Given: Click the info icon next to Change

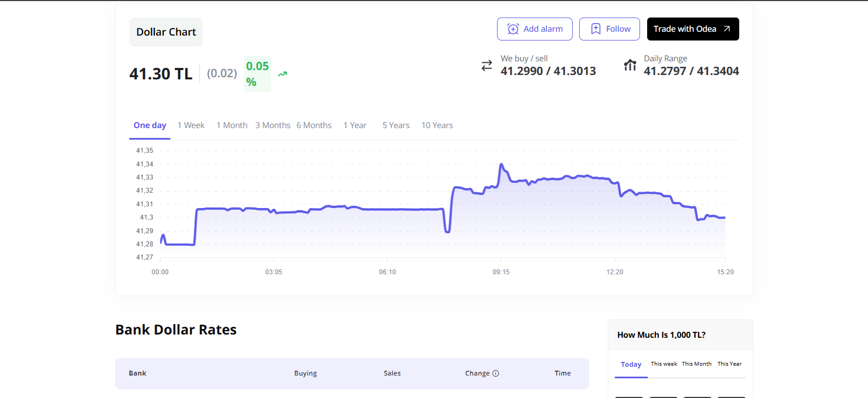Looking at the screenshot, I should (x=496, y=373).
